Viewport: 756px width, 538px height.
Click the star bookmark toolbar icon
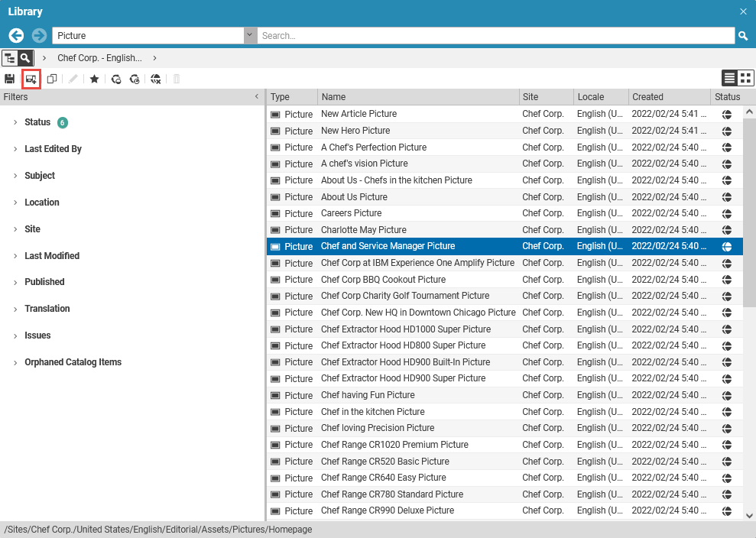tap(94, 79)
